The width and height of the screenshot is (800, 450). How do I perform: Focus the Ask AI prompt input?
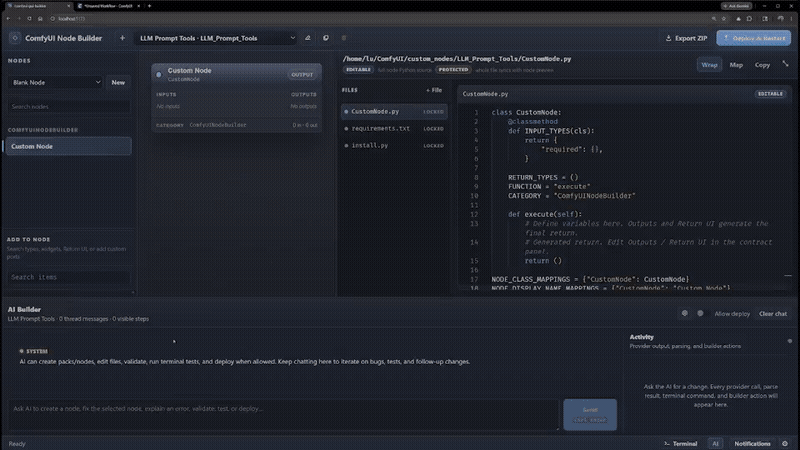pyautogui.click(x=284, y=414)
